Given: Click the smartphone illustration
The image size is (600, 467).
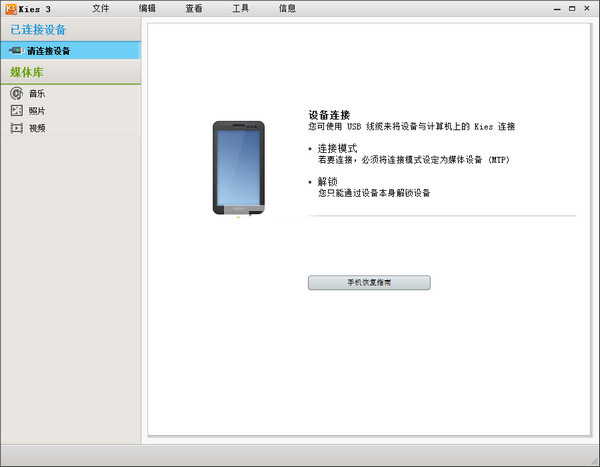Looking at the screenshot, I should [x=239, y=167].
